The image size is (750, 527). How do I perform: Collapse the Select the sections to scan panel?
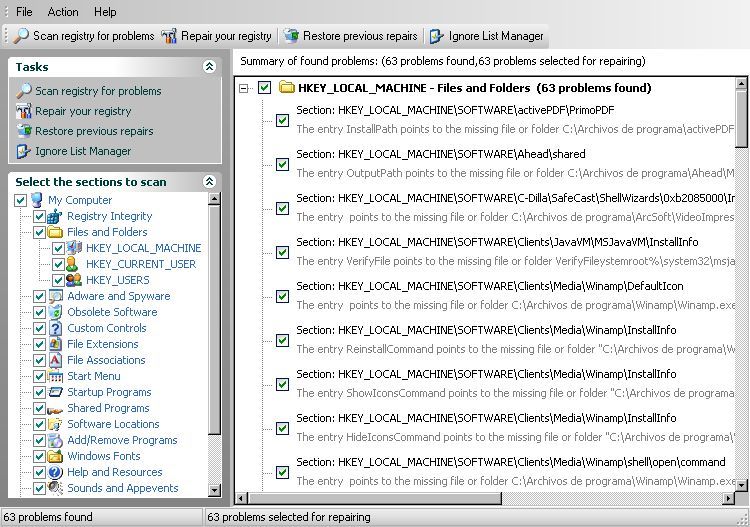tap(209, 181)
